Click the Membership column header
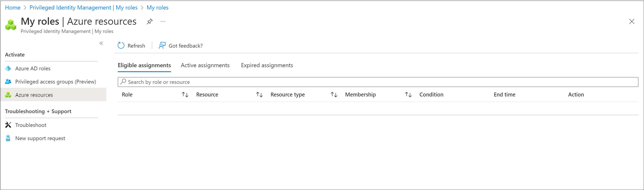This screenshot has width=644, height=190. (360, 95)
